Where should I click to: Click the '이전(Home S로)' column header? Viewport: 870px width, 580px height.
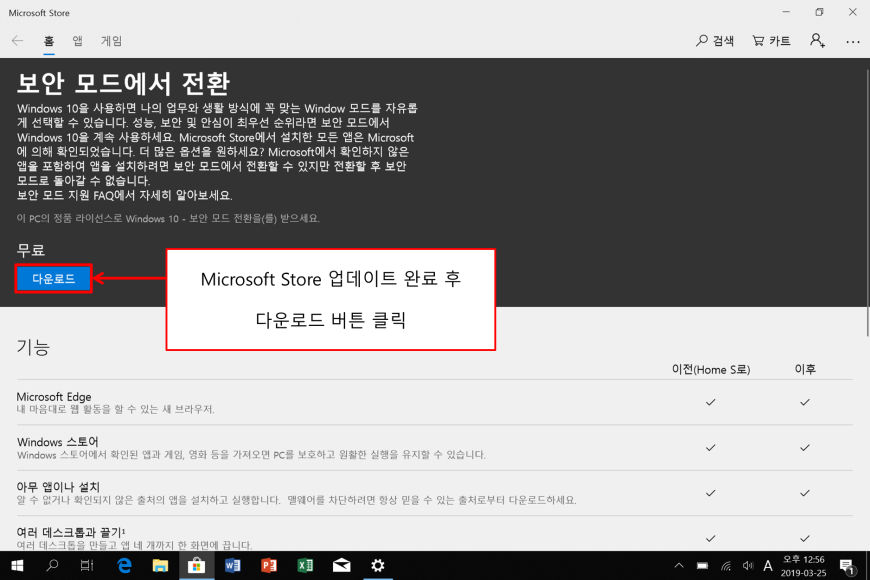(711, 369)
